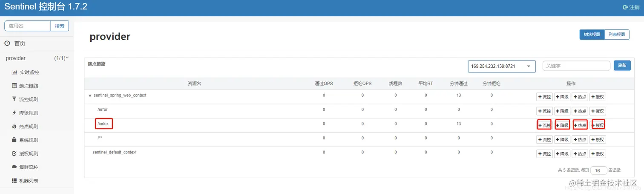Add 流控 rule for sentinel_spring_web_context

pyautogui.click(x=544, y=97)
